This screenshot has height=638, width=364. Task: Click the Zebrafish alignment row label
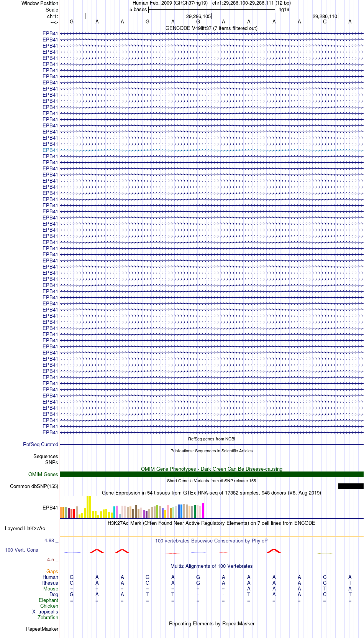tap(48, 618)
